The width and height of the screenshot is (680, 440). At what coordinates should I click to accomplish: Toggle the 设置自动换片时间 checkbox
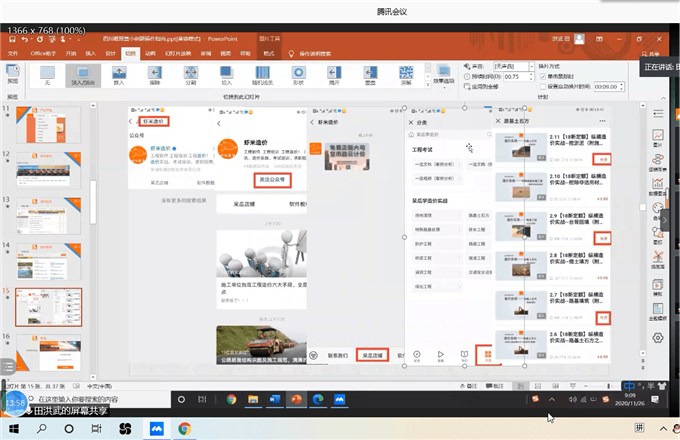point(539,87)
